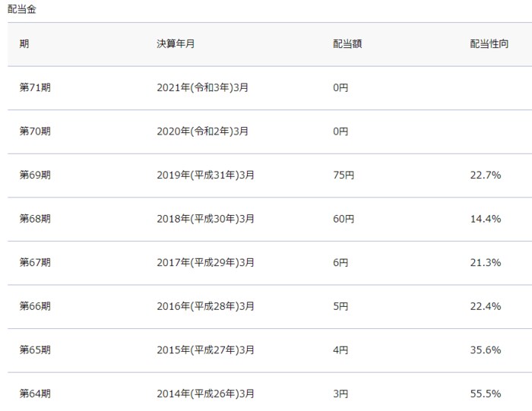Click the 14.4% payout ratio value
The width and height of the screenshot is (532, 411).
(x=486, y=219)
